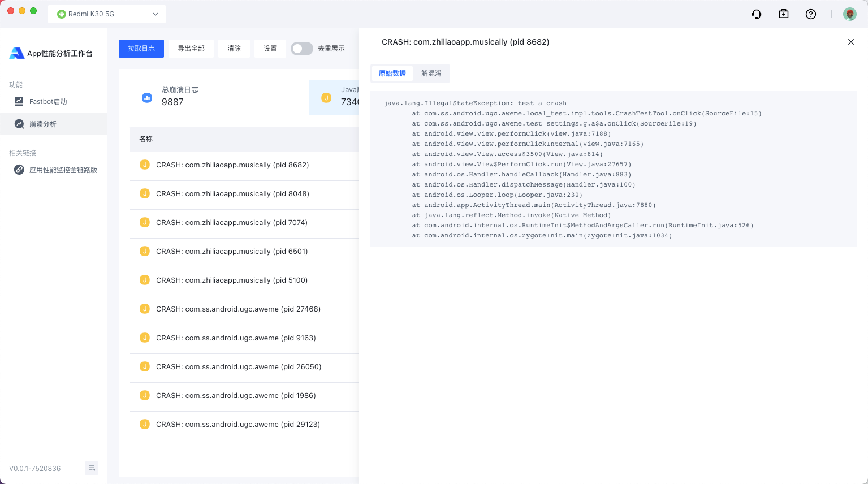Click the J icon of crash pid 8682
This screenshot has width=868, height=484.
click(x=145, y=165)
